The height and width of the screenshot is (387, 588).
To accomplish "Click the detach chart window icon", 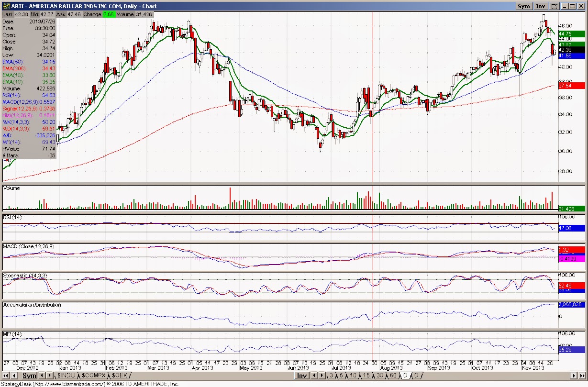I will (554, 6).
